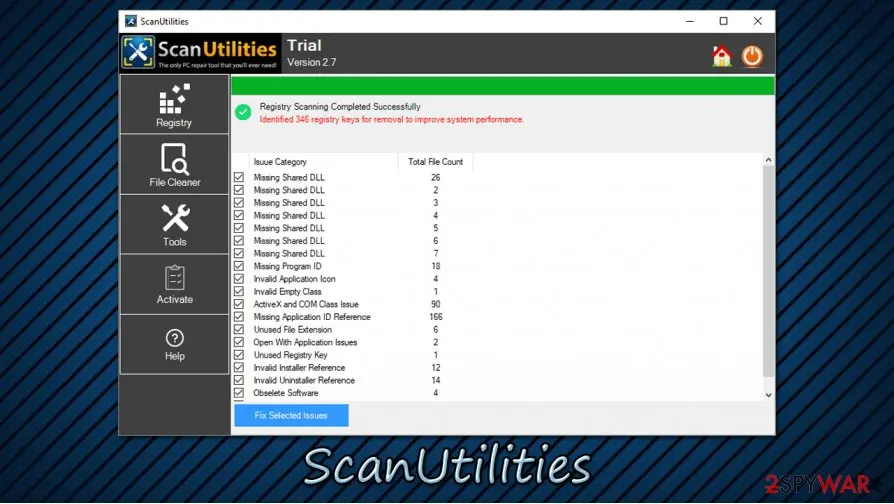Select the Invalid Uninstaller Reference row text

pyautogui.click(x=304, y=380)
